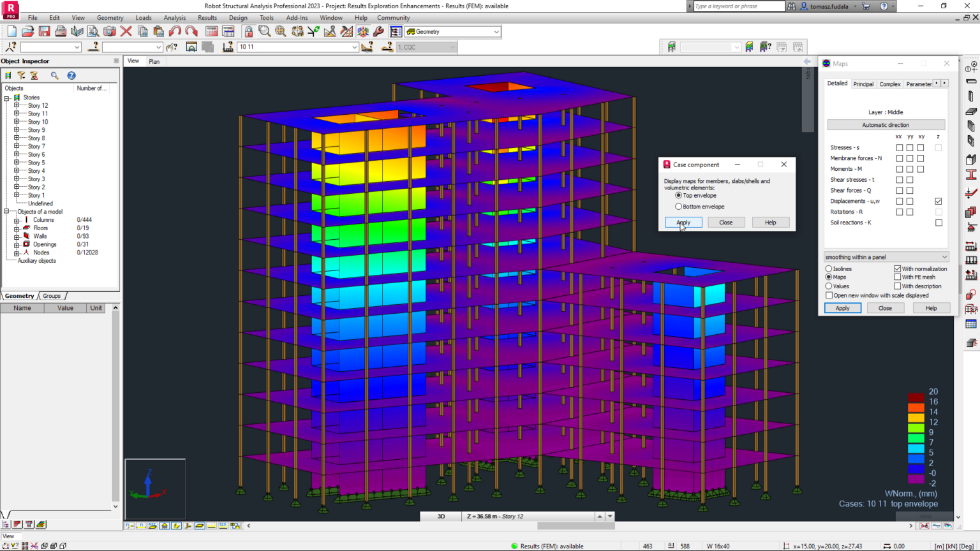Select the Bottom envelope radio button
Viewport: 980px width, 551px height.
click(x=679, y=206)
